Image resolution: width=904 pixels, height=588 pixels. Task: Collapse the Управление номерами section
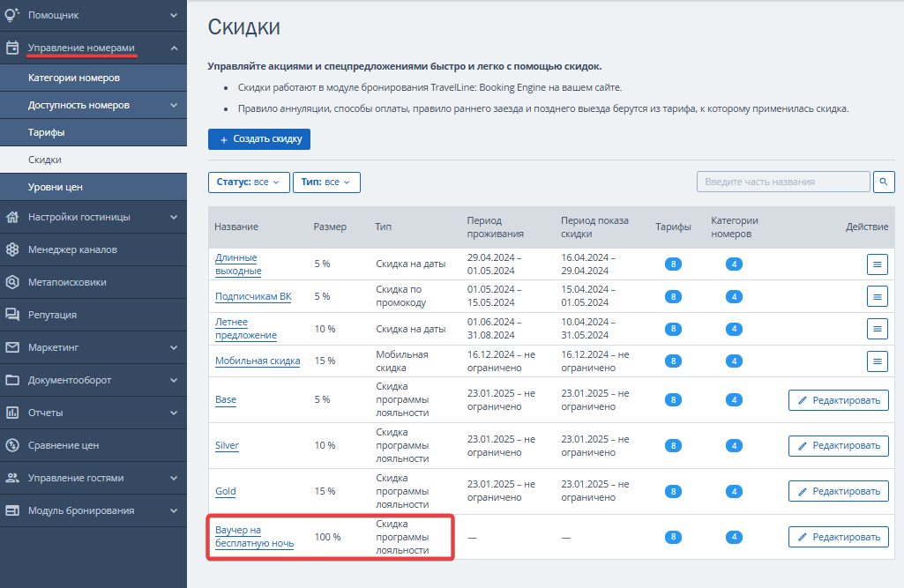pyautogui.click(x=174, y=48)
